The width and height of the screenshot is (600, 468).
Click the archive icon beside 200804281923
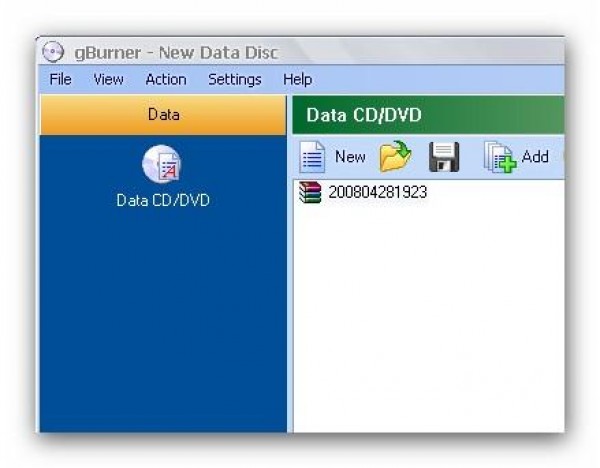310,192
